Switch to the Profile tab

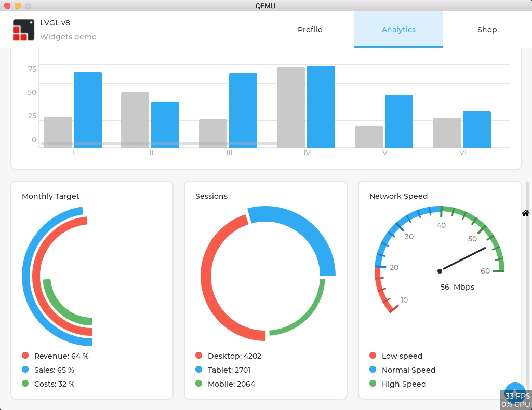pyautogui.click(x=310, y=30)
